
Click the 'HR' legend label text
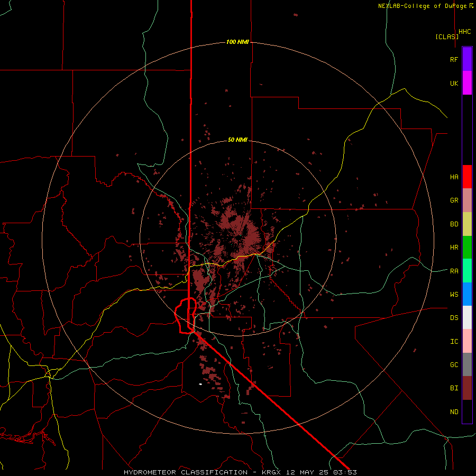(x=454, y=248)
